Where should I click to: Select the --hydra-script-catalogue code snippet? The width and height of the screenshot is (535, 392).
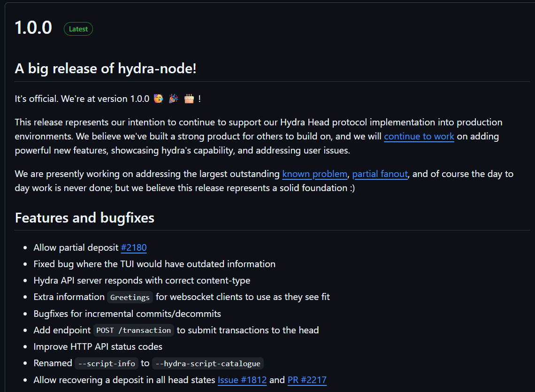coord(208,363)
